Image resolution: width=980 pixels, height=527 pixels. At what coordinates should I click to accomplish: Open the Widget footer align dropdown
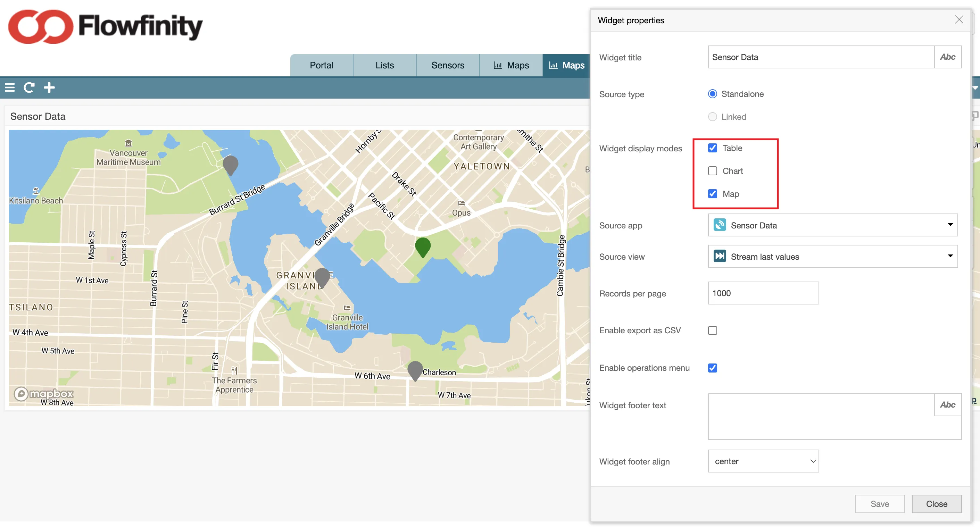(x=763, y=461)
